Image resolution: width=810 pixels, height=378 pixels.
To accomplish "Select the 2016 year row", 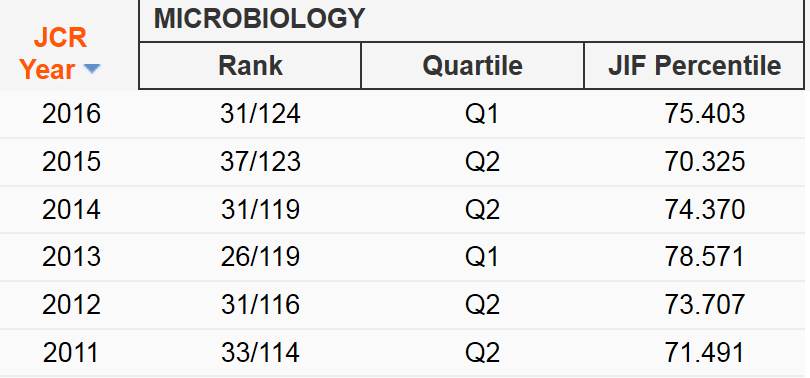I will tap(402, 114).
